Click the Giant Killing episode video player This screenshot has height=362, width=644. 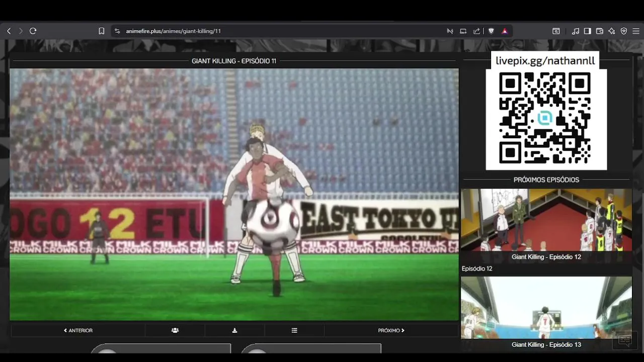tap(234, 195)
